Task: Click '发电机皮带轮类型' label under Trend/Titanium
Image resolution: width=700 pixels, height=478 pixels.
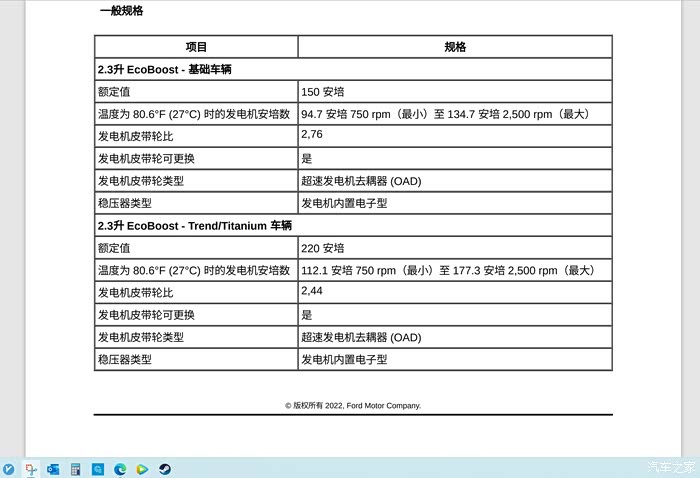Action: (141, 337)
